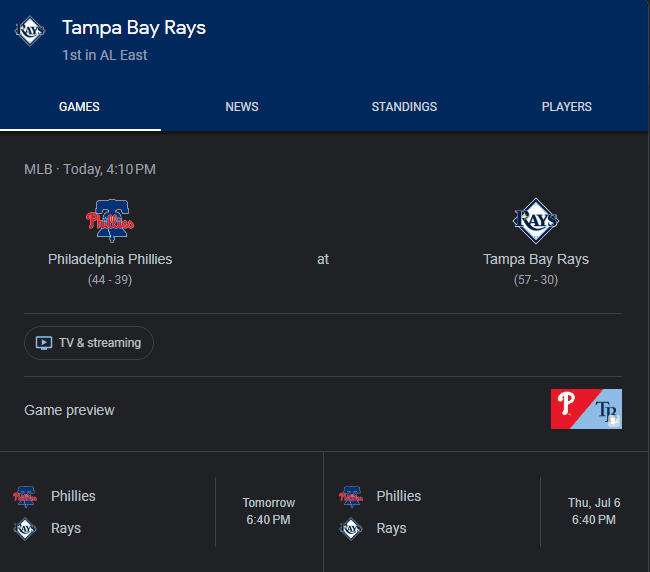Screen dimensions: 650x572
Task: Click Phillies logo in Thu, Jul 6 card
Action: point(351,497)
